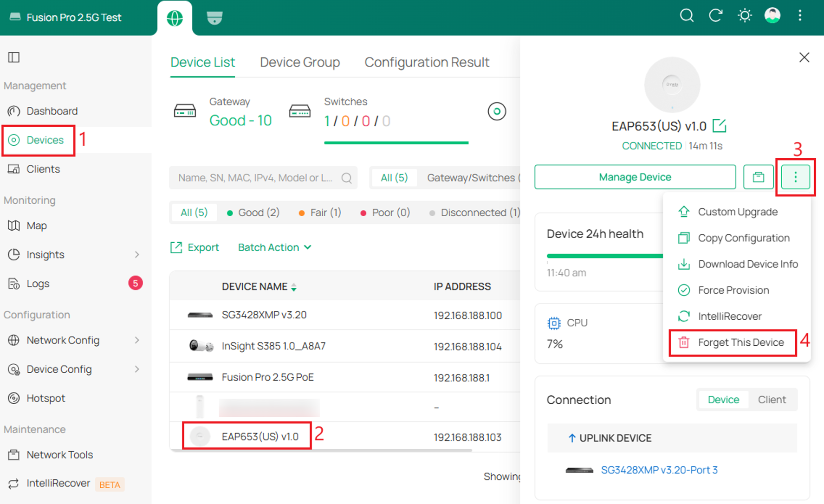Screen dimensions: 824x504
Task: Click Download Device Info menu option
Action: click(x=737, y=264)
